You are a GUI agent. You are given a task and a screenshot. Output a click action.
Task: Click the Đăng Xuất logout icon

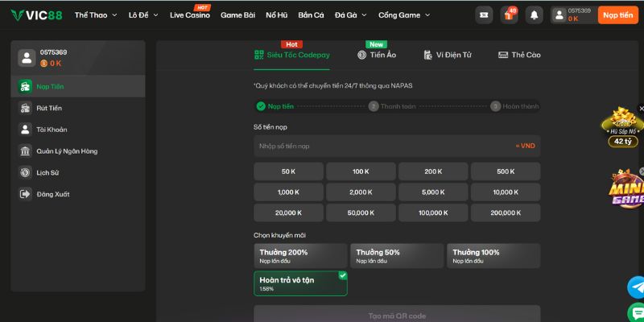26,193
